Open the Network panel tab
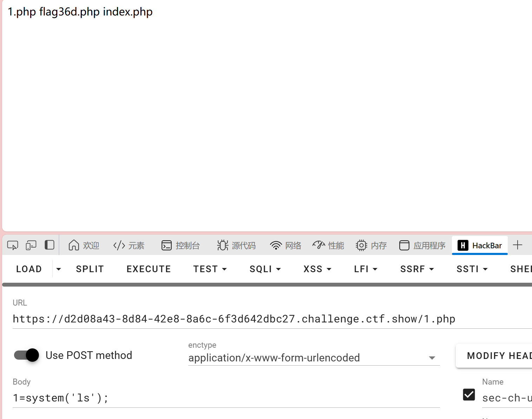 [285, 245]
